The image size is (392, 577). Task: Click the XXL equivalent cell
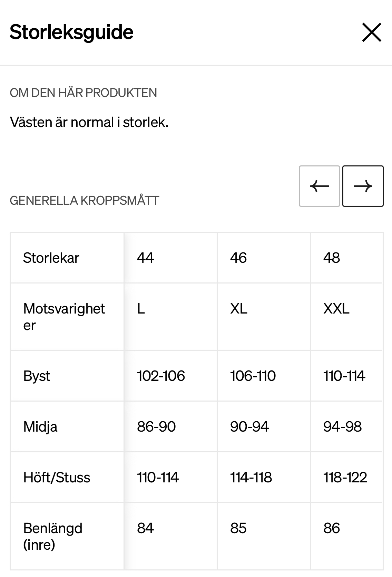click(347, 317)
